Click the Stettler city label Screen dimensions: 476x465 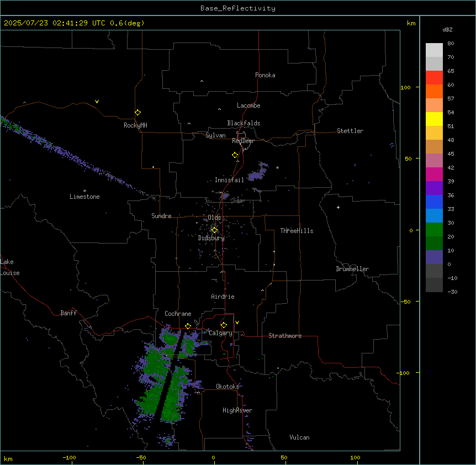pyautogui.click(x=350, y=131)
